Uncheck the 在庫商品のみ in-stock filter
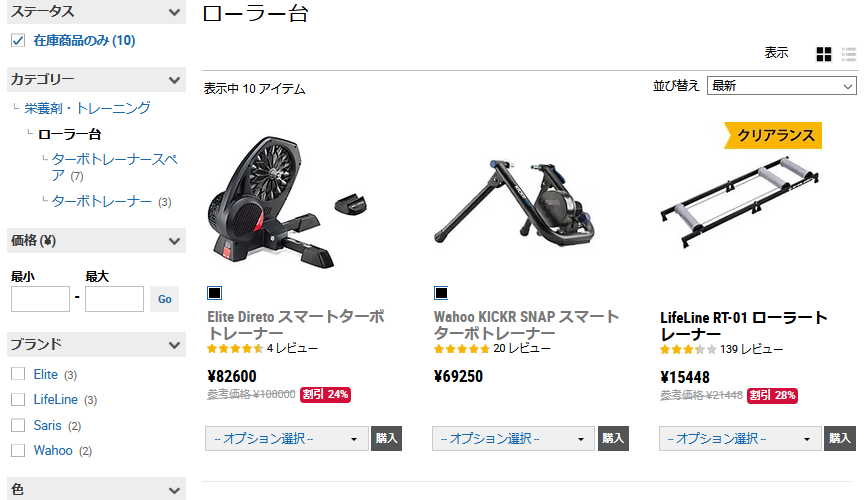Image resolution: width=868 pixels, height=500 pixels. 18,40
